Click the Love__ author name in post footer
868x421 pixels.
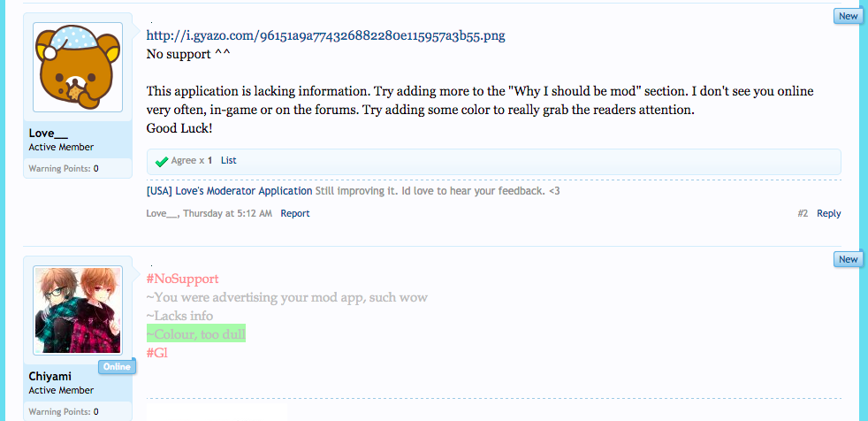[162, 213]
